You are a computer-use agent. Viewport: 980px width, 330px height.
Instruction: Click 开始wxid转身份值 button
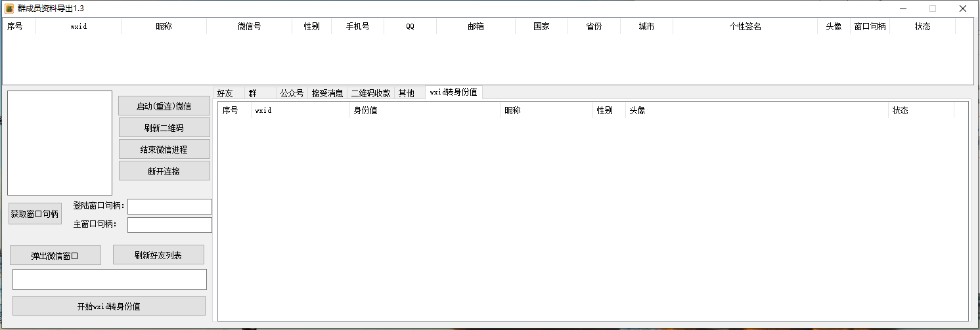[x=109, y=306]
